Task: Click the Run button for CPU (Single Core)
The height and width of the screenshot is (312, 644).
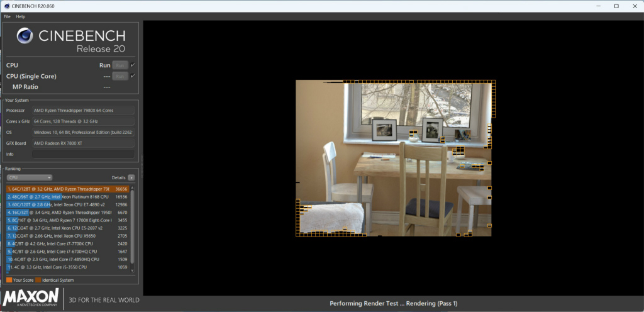Action: tap(120, 76)
